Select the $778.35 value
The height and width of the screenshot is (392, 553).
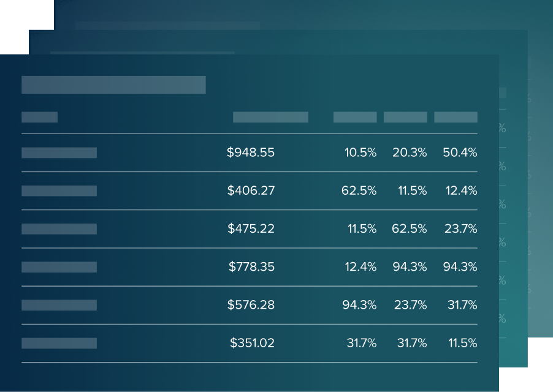click(251, 266)
